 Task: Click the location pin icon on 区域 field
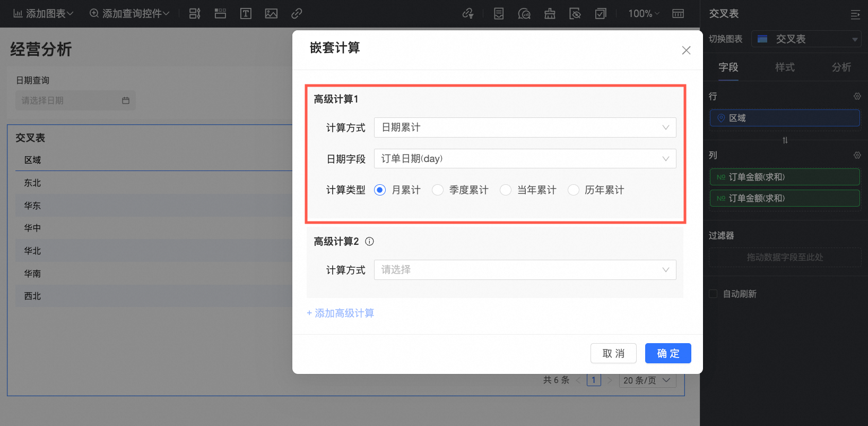[x=721, y=118]
